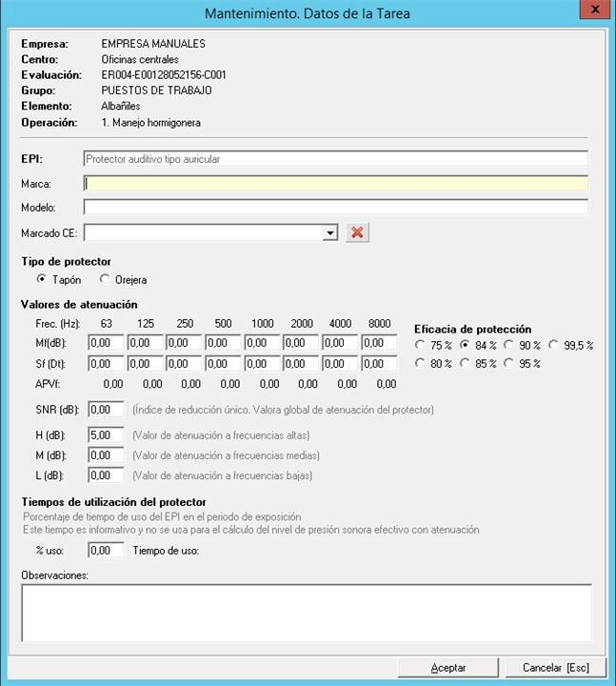Focus the Marca text field
The height and width of the screenshot is (686, 616).
click(335, 183)
